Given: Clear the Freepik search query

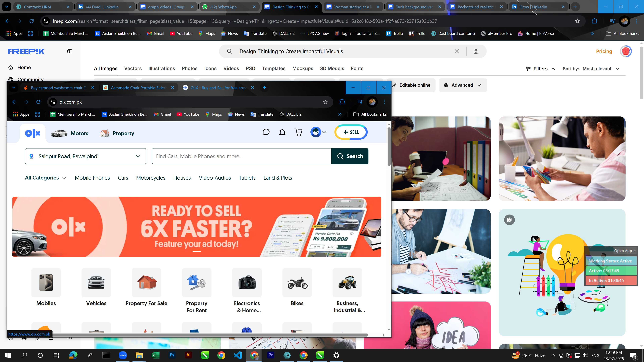Looking at the screenshot, I should coord(457,51).
